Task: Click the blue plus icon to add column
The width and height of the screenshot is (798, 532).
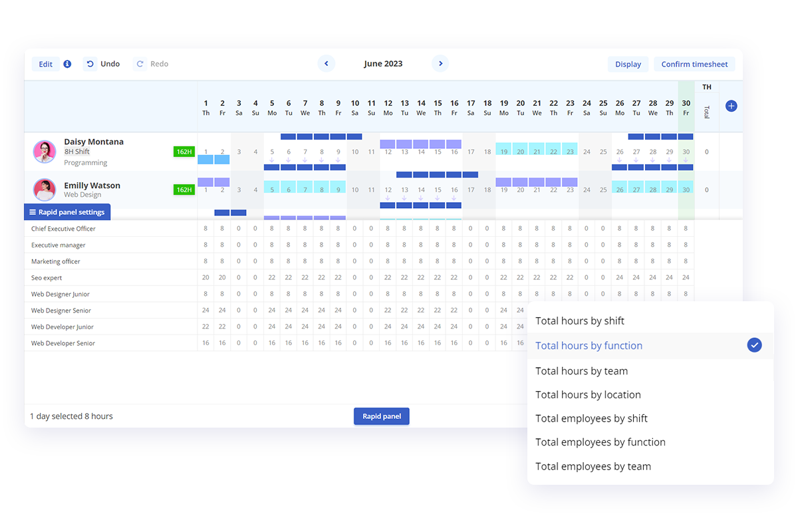Action: [731, 106]
